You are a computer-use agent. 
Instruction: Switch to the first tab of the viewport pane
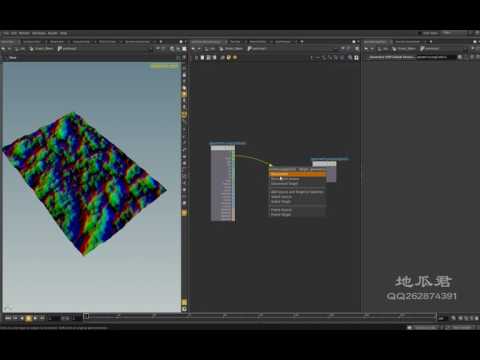pos(8,42)
